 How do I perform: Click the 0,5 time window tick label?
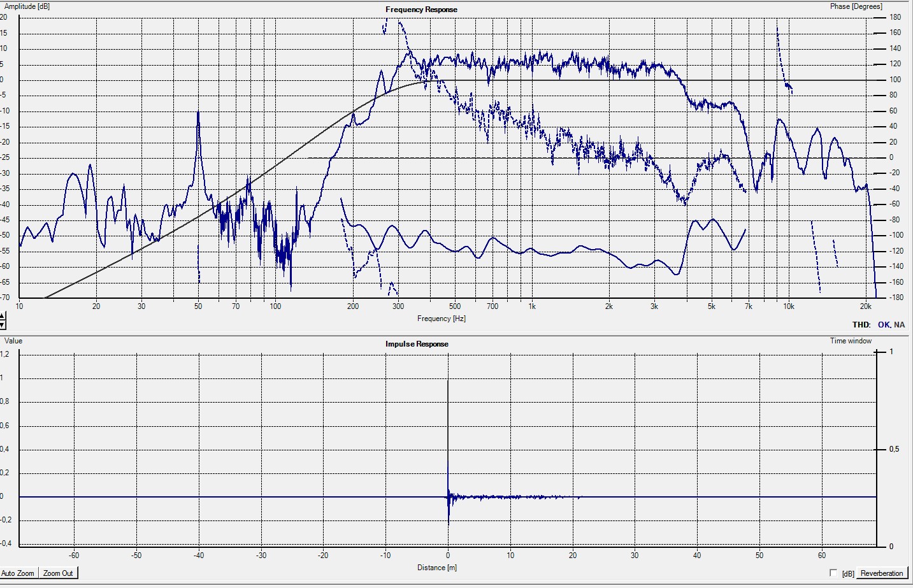[x=895, y=449]
